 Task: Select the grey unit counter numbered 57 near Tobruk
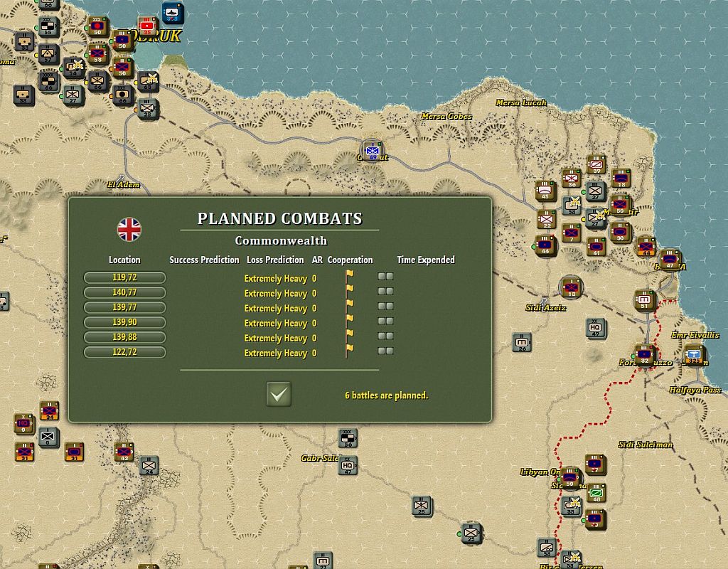coord(48,54)
